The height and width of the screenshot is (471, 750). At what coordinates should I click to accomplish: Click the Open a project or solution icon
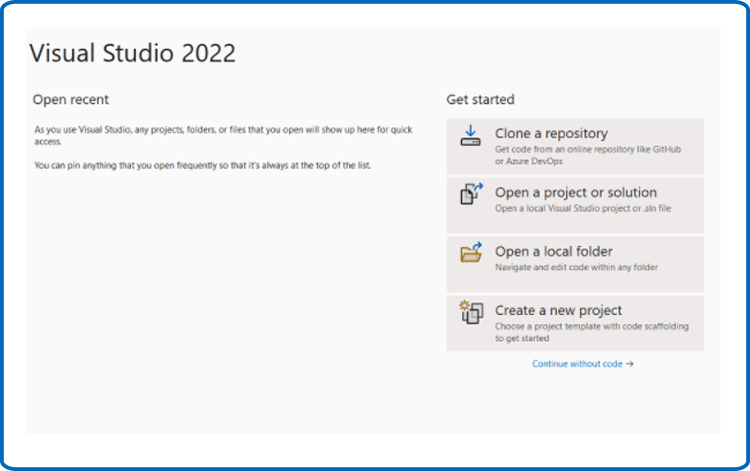pyautogui.click(x=472, y=194)
